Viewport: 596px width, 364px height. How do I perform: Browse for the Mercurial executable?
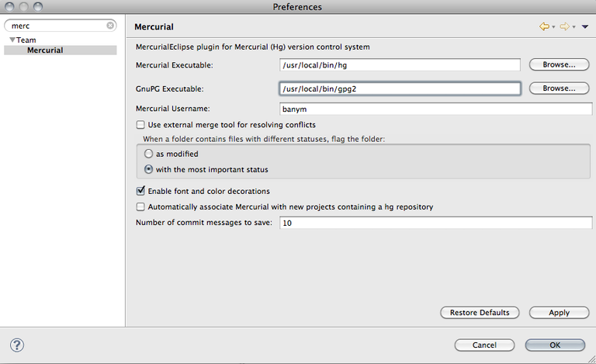tap(559, 64)
